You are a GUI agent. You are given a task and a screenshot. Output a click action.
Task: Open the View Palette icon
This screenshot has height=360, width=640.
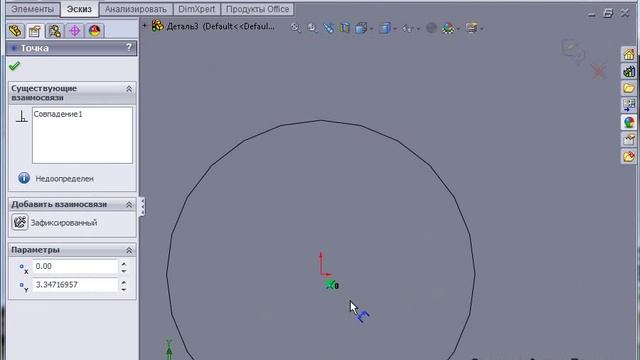click(629, 105)
